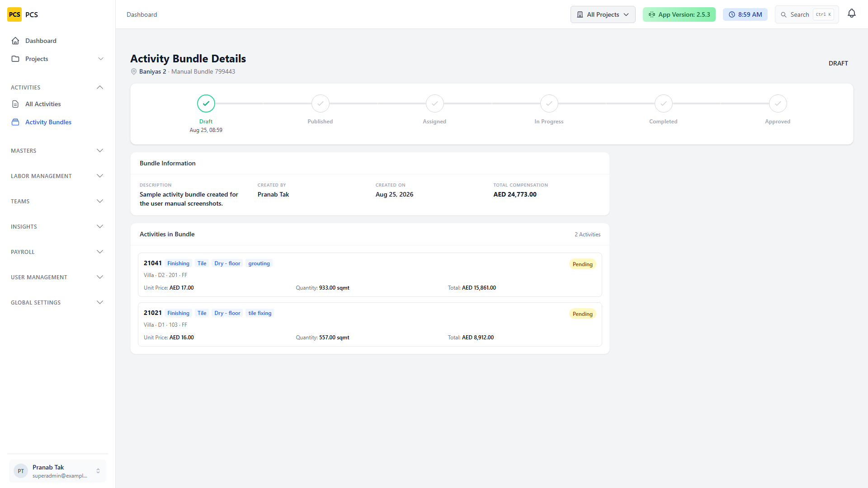The image size is (868, 488).
Task: Click the Dashboard breadcrumb
Action: tap(142, 14)
